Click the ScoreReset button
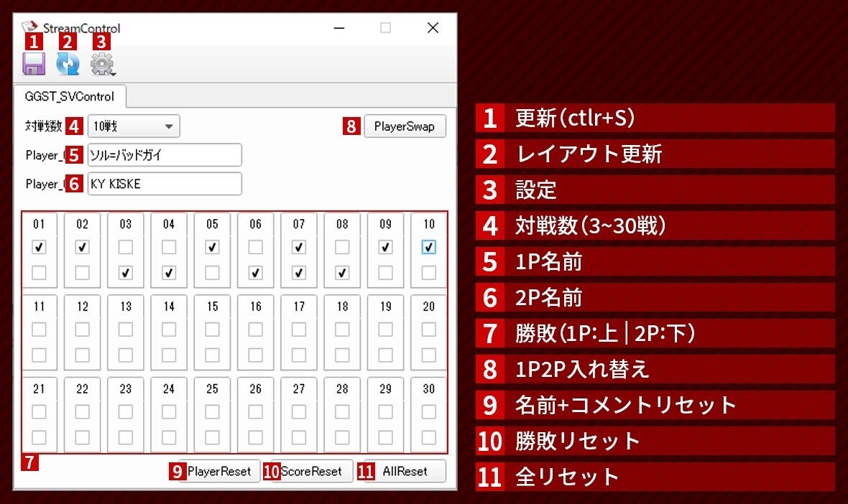 310,472
